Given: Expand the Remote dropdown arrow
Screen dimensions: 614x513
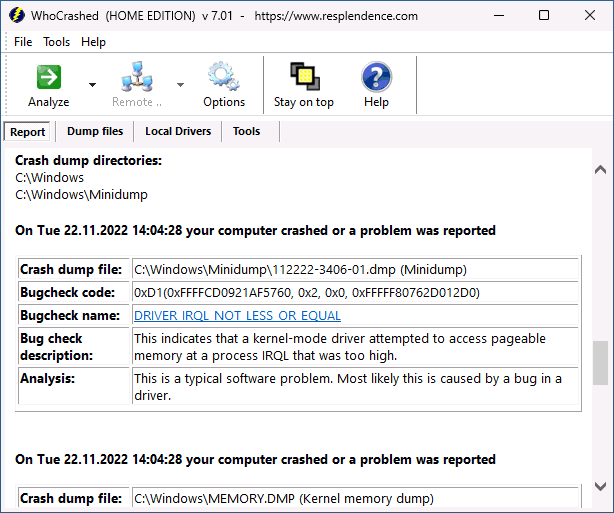Looking at the screenshot, I should [180, 85].
